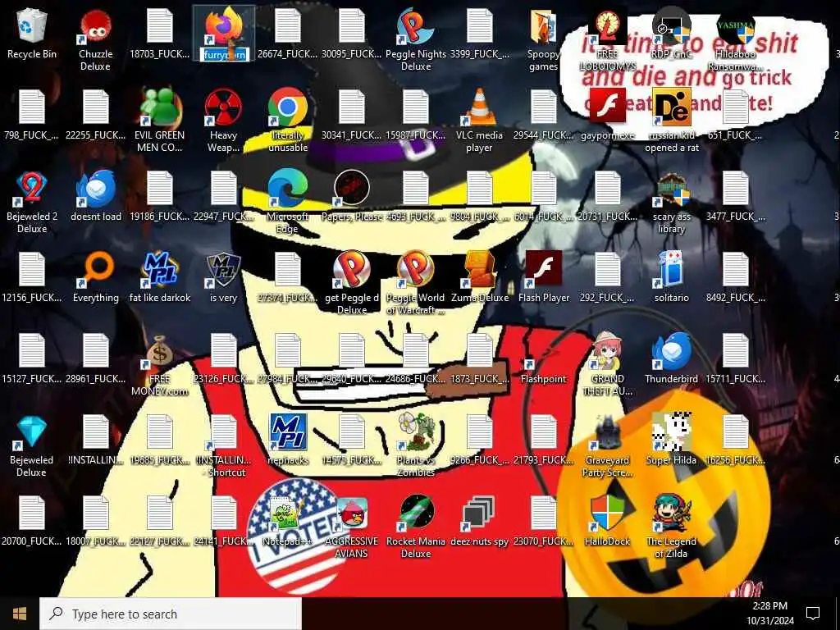The width and height of the screenshot is (840, 630).
Task: Select file 26674_FUCK...
Action: tap(288, 27)
